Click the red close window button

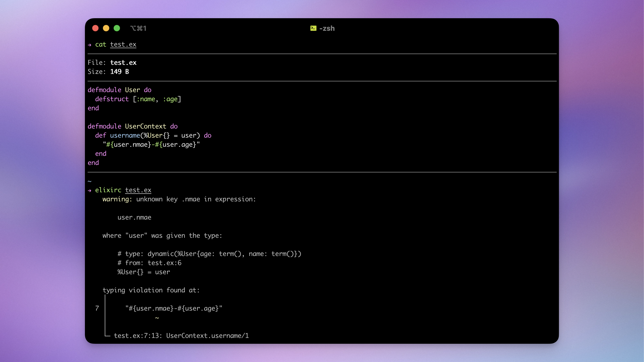click(x=95, y=28)
